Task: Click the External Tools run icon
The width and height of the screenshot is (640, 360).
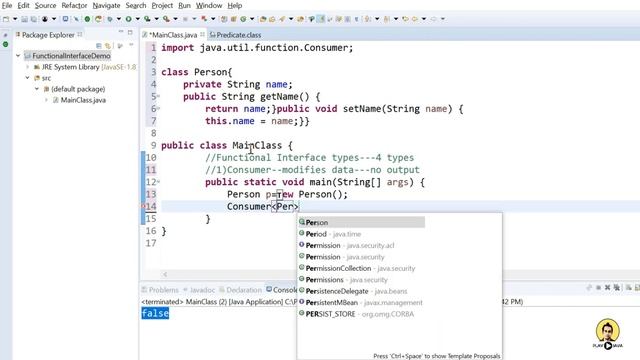Action: (166, 19)
